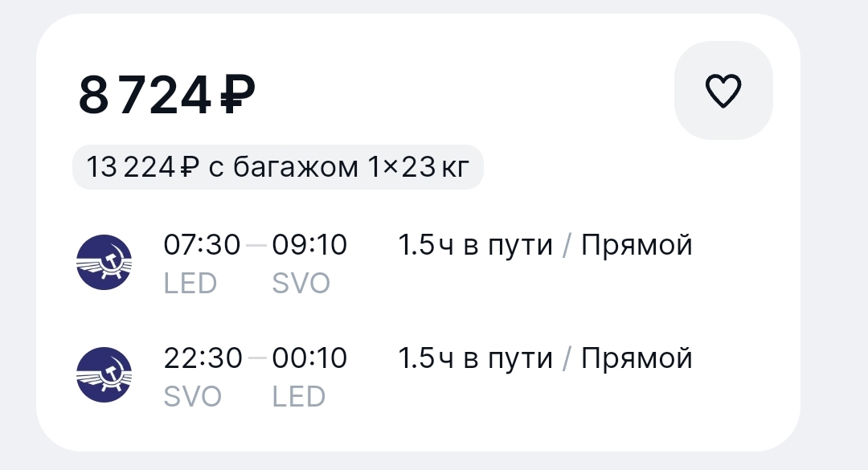Image resolution: width=868 pixels, height=470 pixels.
Task: Toggle baggage option via 1×23 кг badge
Action: tap(277, 166)
